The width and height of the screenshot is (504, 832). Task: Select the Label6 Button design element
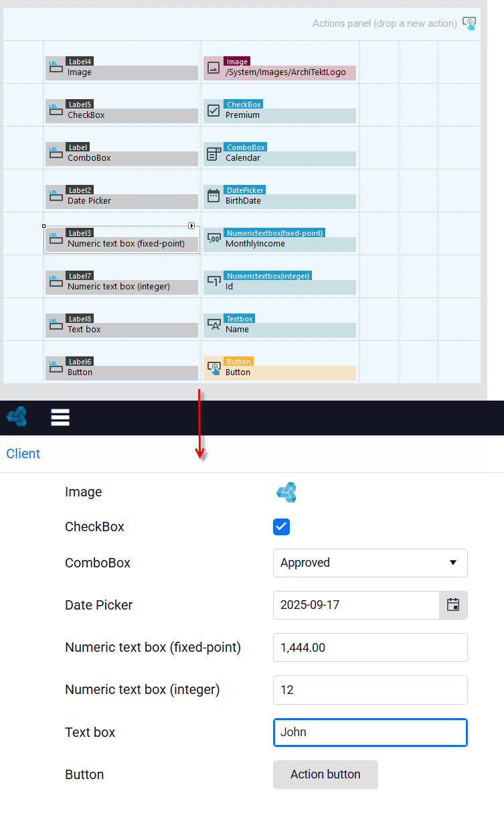(122, 368)
